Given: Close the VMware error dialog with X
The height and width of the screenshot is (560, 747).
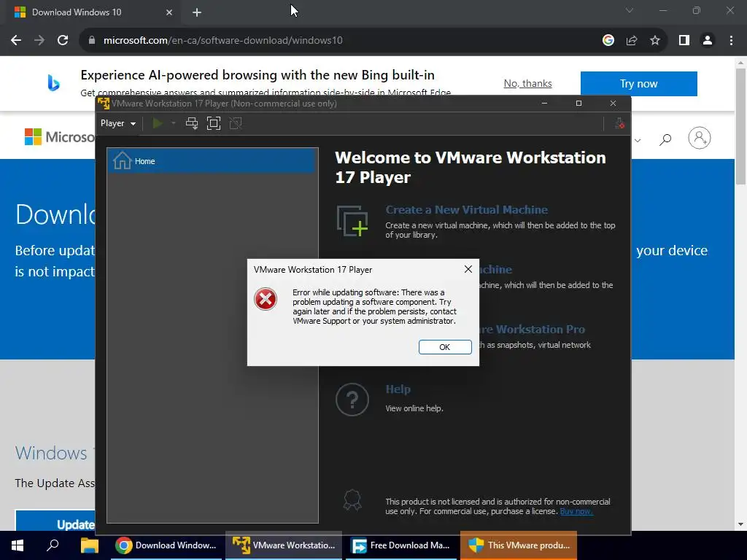Looking at the screenshot, I should click(468, 270).
